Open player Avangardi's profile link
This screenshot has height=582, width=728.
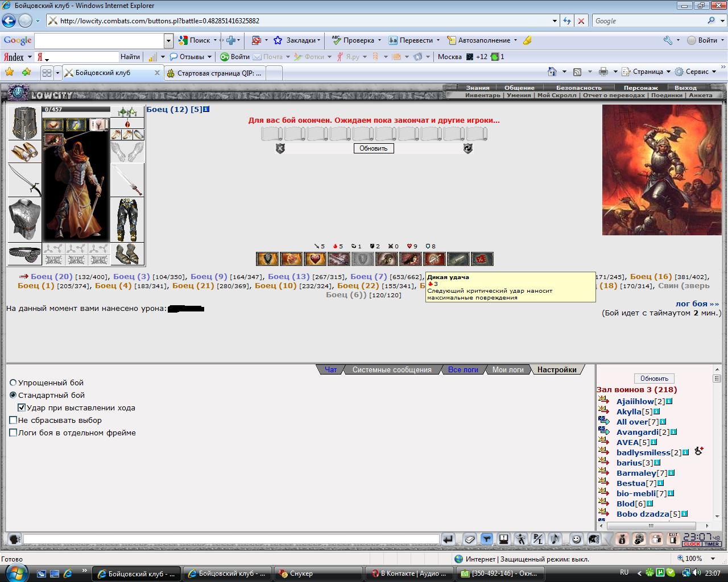point(638,432)
